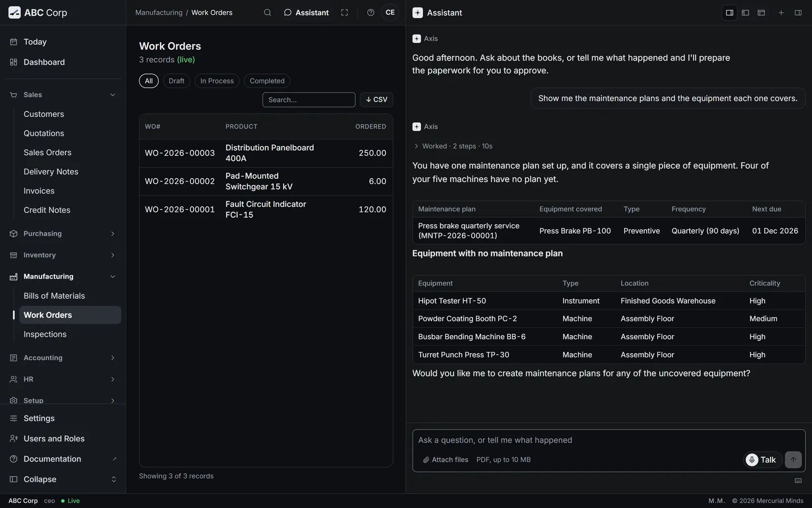The width and height of the screenshot is (812, 508).
Task: Toggle fullscreen expand icon beside Assistant
Action: pos(345,13)
